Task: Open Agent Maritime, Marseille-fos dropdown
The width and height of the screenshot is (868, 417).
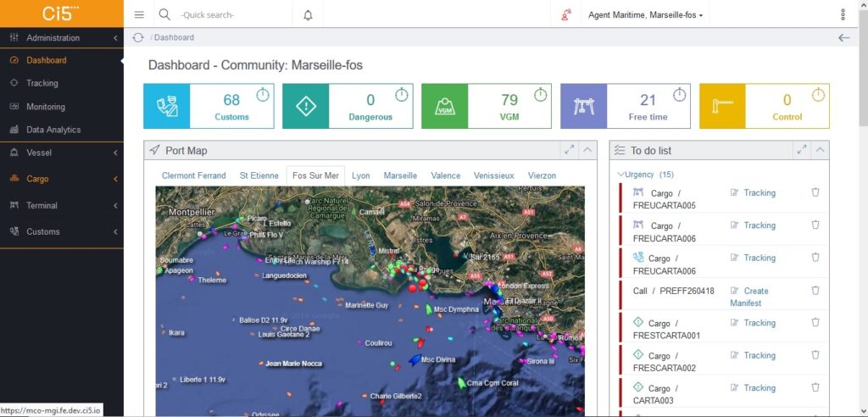Action: (x=645, y=15)
